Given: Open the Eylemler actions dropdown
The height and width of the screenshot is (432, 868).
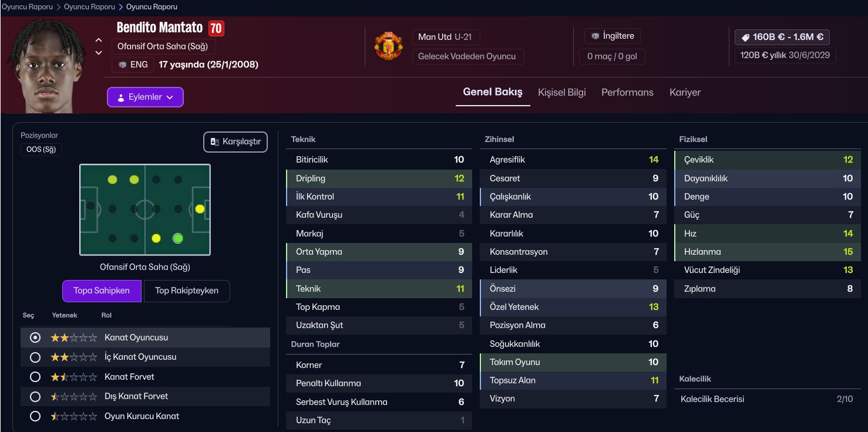Looking at the screenshot, I should [x=145, y=97].
